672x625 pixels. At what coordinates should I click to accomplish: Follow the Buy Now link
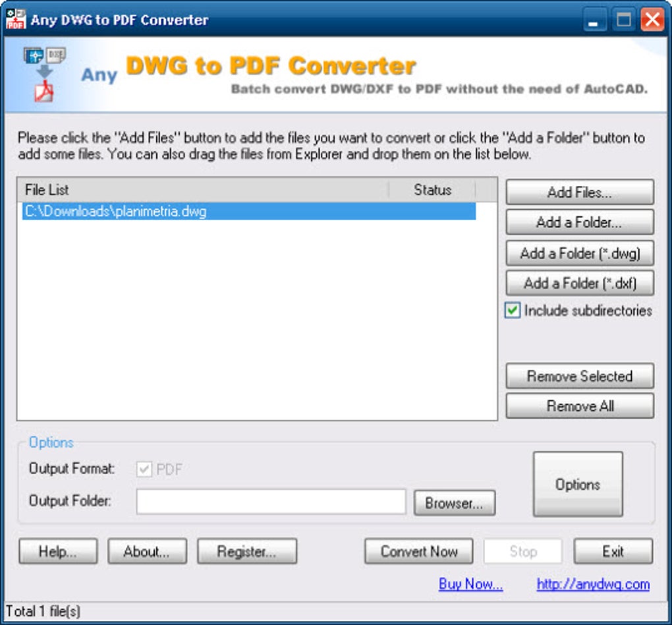pyautogui.click(x=470, y=584)
